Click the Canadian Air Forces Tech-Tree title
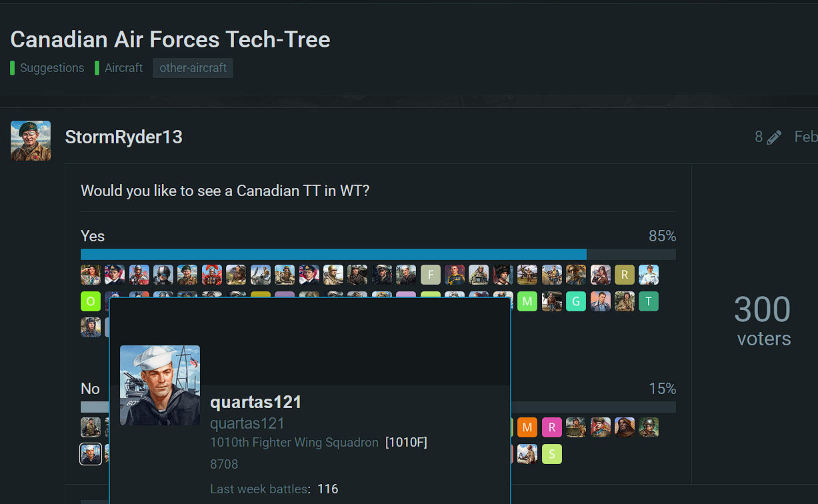This screenshot has height=504, width=818. tap(170, 39)
